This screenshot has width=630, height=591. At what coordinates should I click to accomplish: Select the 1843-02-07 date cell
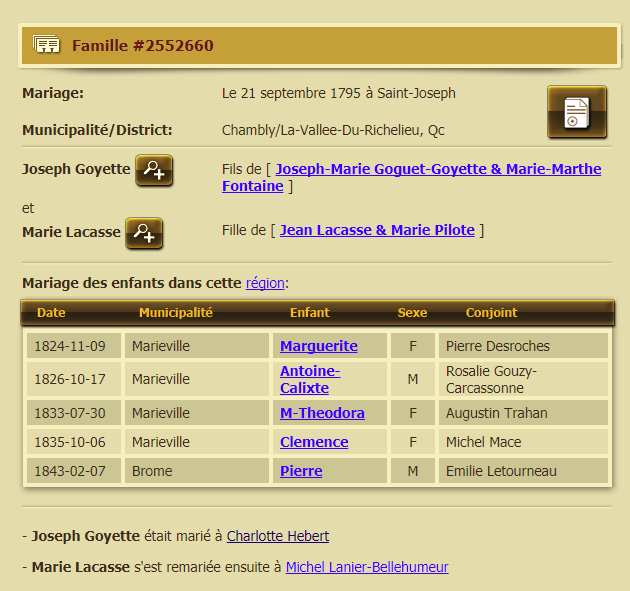pyautogui.click(x=70, y=471)
